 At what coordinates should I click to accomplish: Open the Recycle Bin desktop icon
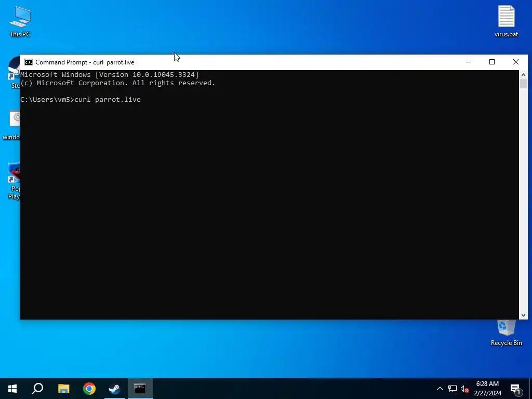coord(506,333)
